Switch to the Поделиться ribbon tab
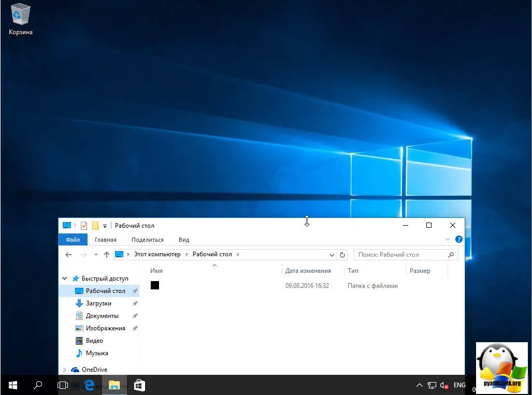This screenshot has height=395, width=532. point(148,240)
